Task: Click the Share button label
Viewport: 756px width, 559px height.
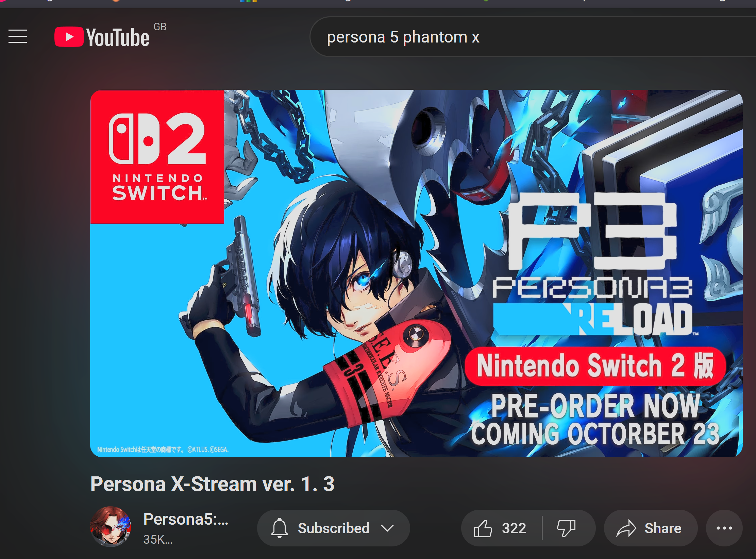Action: (x=663, y=528)
